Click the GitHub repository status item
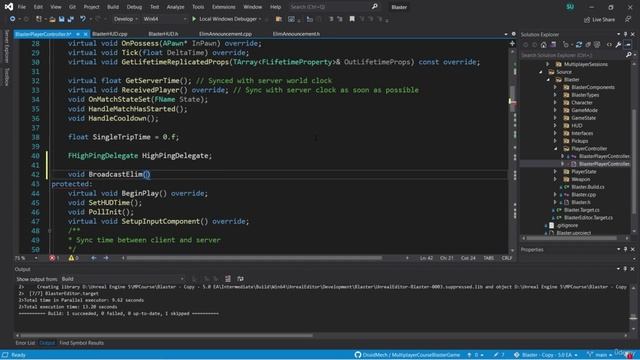The image size is (640, 360). click(407, 355)
